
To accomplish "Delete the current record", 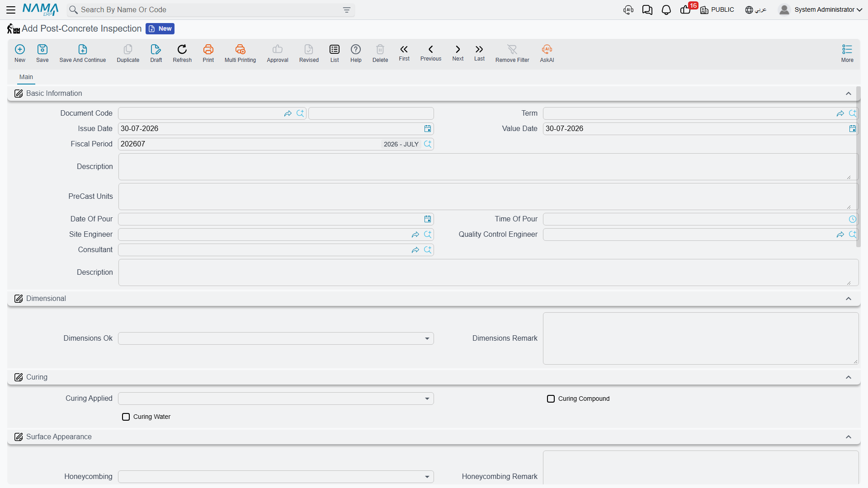I will tap(380, 53).
